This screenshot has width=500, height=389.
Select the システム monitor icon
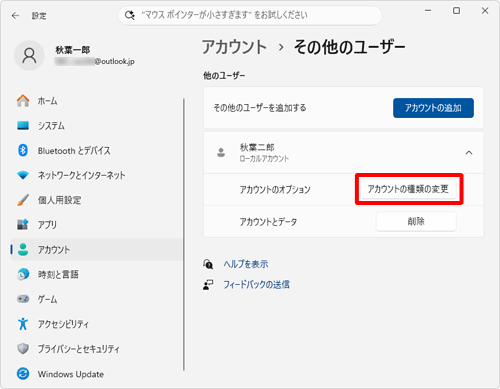click(23, 126)
